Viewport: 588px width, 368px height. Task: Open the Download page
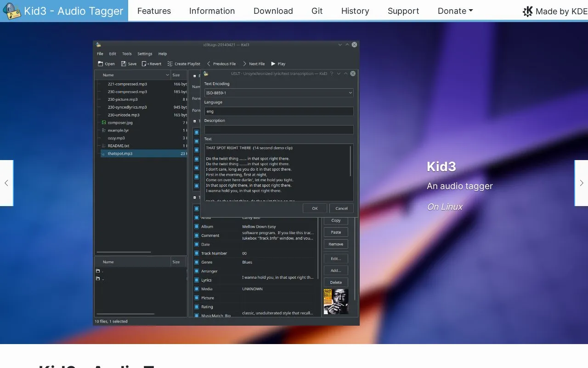point(273,11)
